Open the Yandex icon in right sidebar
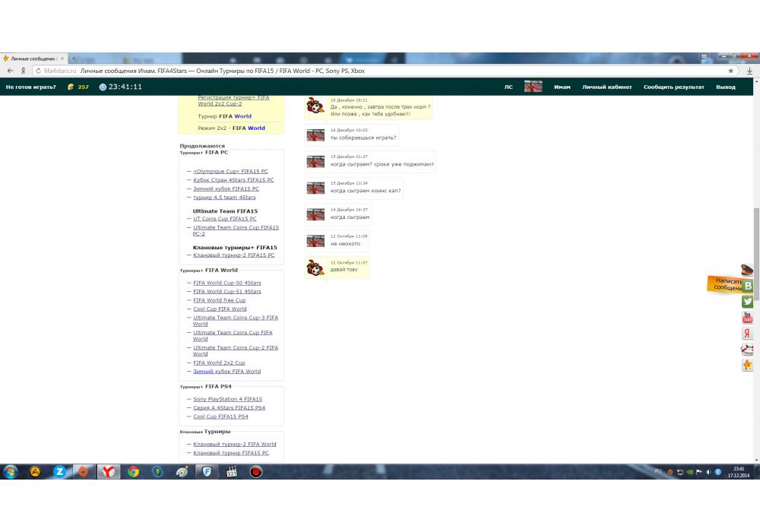Viewport: 760px width, 532px height. pyautogui.click(x=748, y=334)
